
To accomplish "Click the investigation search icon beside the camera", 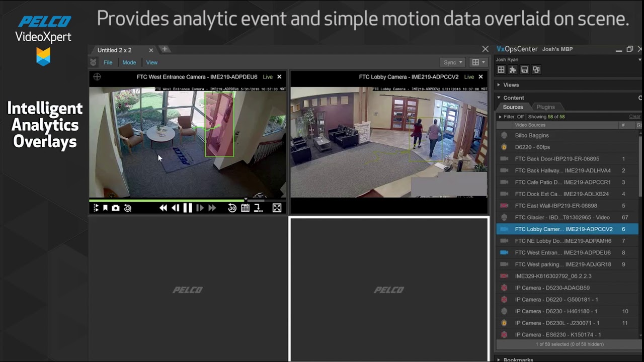I will coord(128,208).
